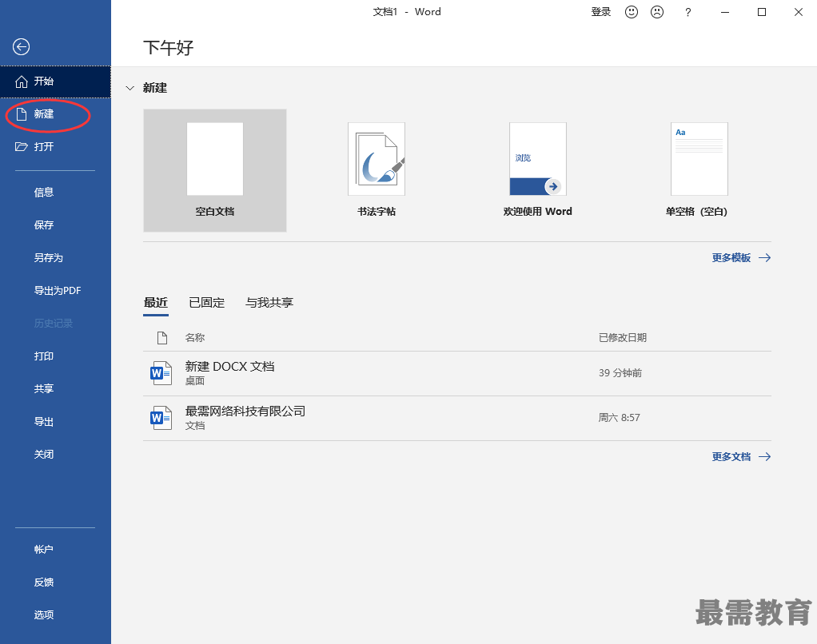Choose 打开 in the left sidebar
Viewport: 817px width, 644px height.
click(55, 147)
